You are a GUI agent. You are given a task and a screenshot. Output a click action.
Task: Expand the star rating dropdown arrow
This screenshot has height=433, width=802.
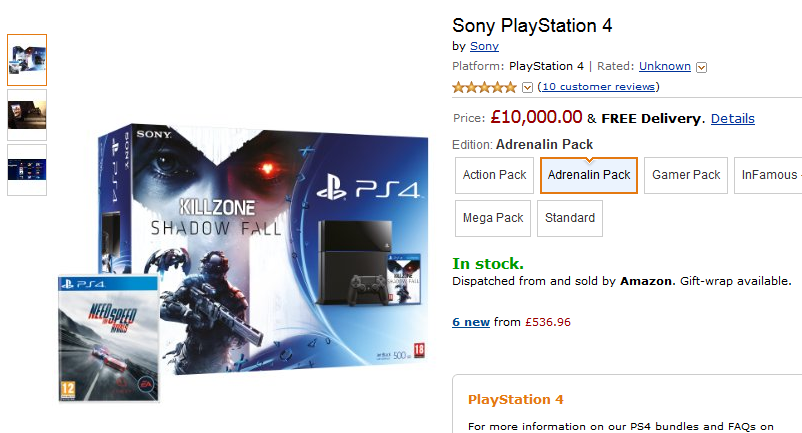527,88
